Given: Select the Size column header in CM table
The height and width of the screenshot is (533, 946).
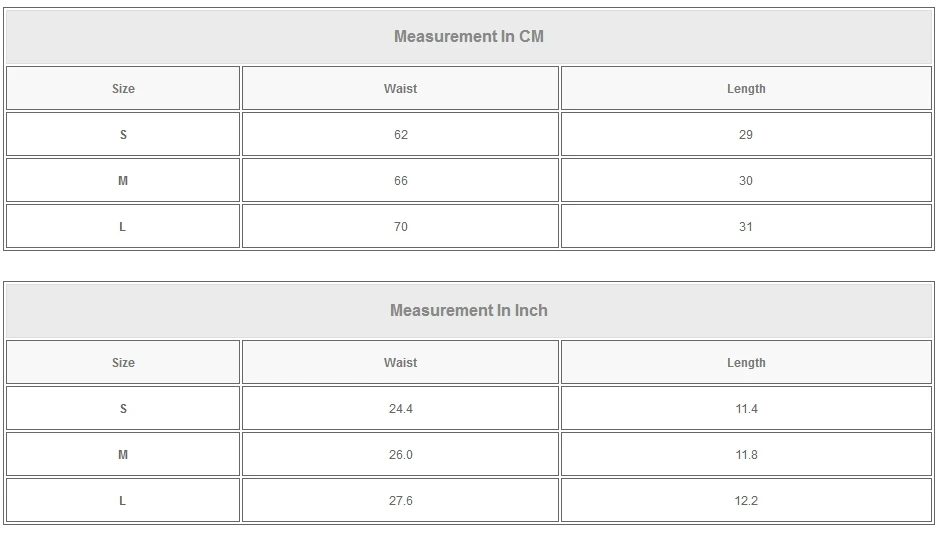Looking at the screenshot, I should coord(123,89).
